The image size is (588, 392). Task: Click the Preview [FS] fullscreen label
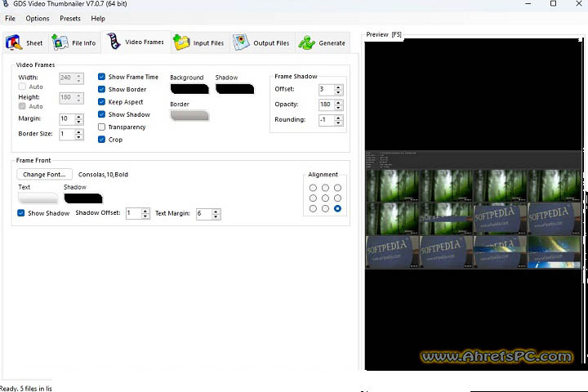[x=384, y=34]
